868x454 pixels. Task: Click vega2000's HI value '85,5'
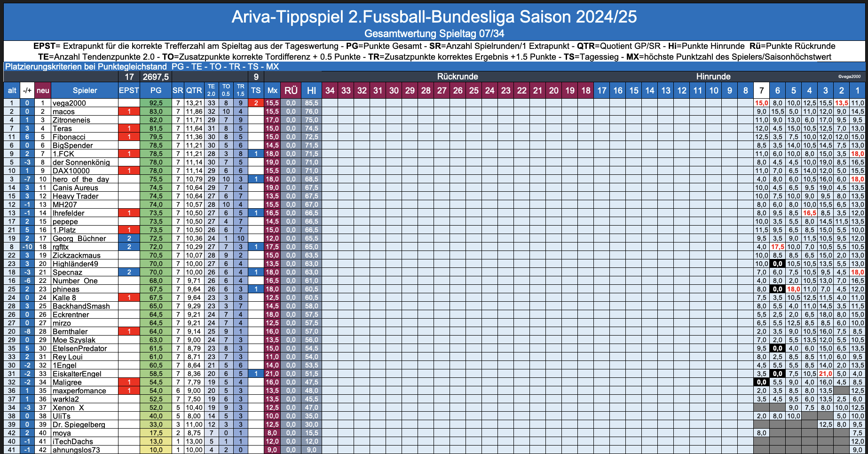pos(311,103)
